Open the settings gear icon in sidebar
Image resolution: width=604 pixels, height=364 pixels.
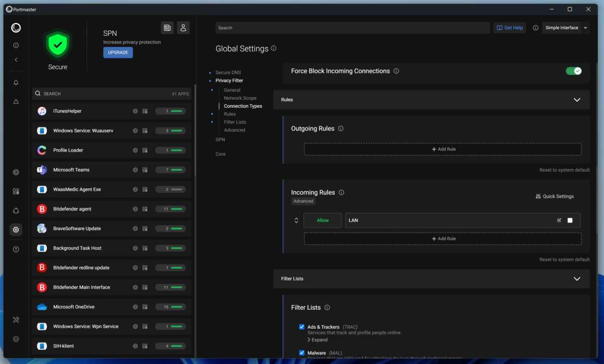pyautogui.click(x=16, y=230)
